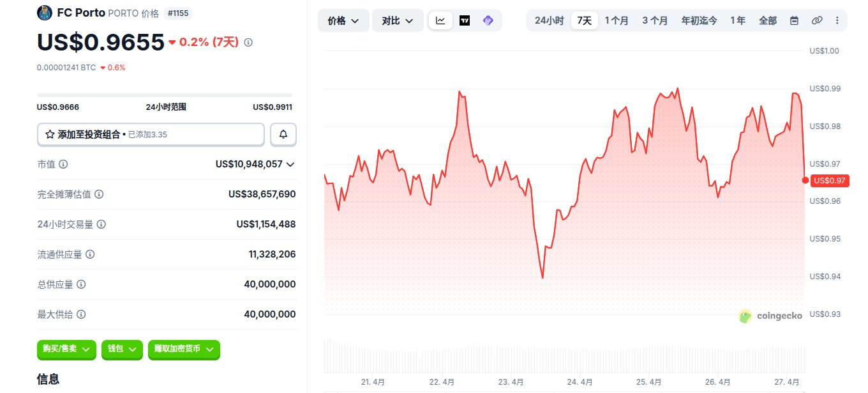Click the 添加至投资组合 button

tap(151, 134)
